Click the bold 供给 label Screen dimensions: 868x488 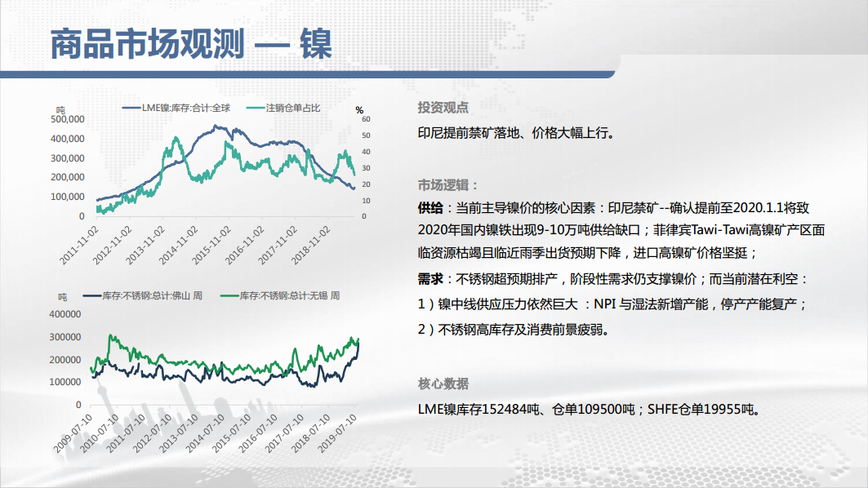430,209
